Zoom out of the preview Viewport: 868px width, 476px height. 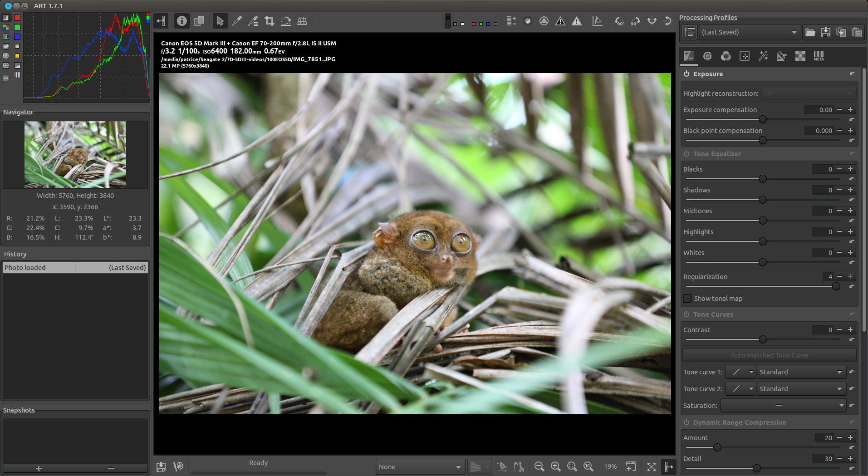(x=539, y=466)
